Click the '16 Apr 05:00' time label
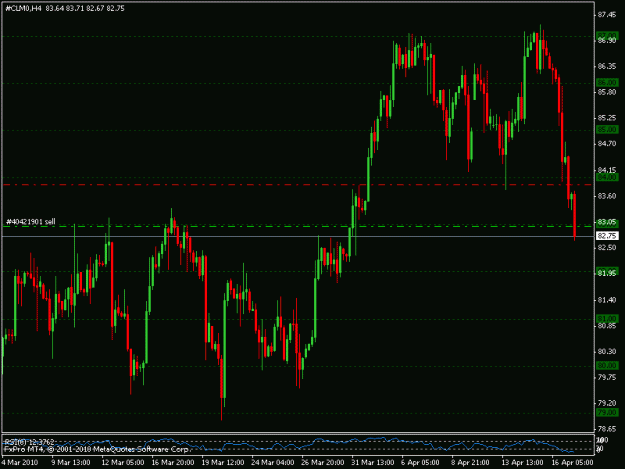This screenshot has height=469, width=625. pyautogui.click(x=572, y=463)
